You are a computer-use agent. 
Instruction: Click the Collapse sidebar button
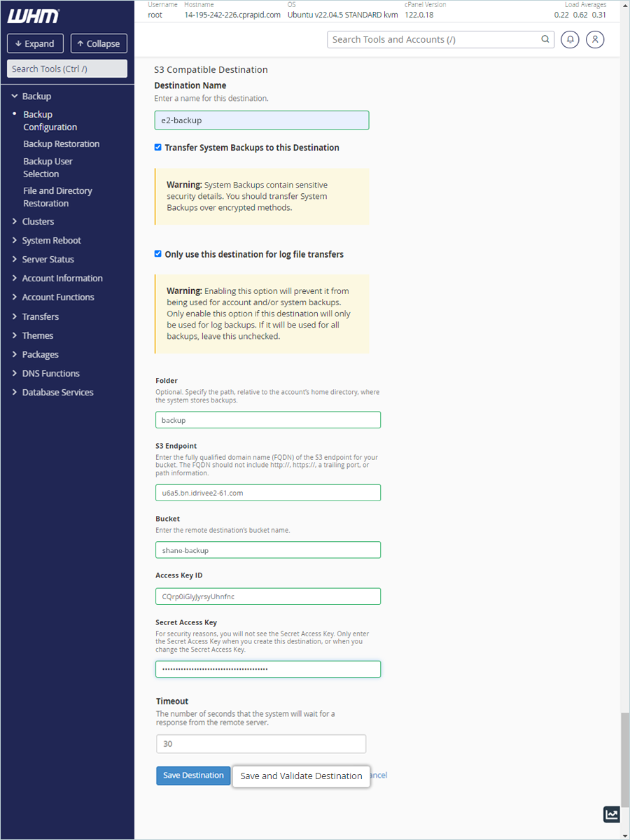point(99,43)
